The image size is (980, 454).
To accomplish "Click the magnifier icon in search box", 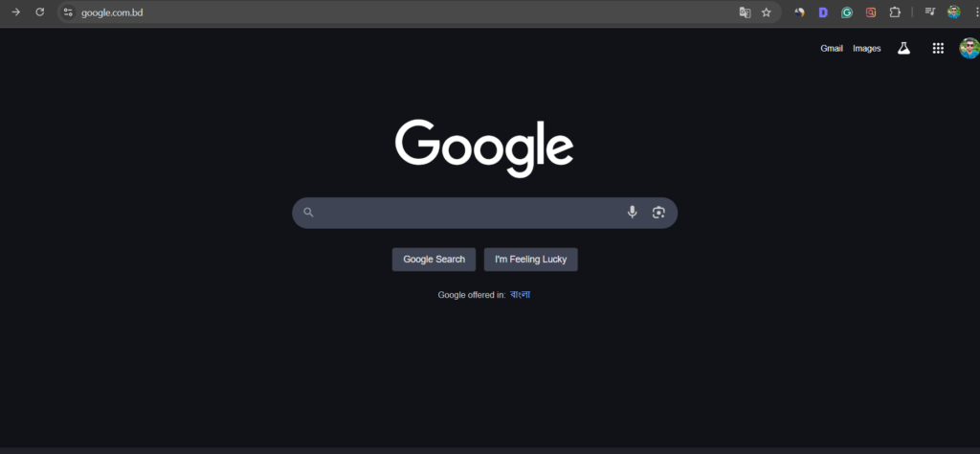I will coord(308,213).
